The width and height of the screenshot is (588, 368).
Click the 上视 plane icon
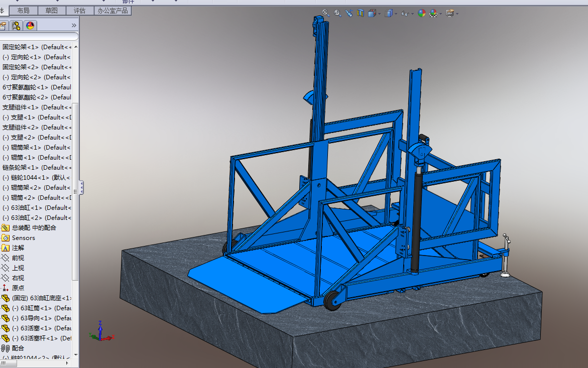pos(5,268)
